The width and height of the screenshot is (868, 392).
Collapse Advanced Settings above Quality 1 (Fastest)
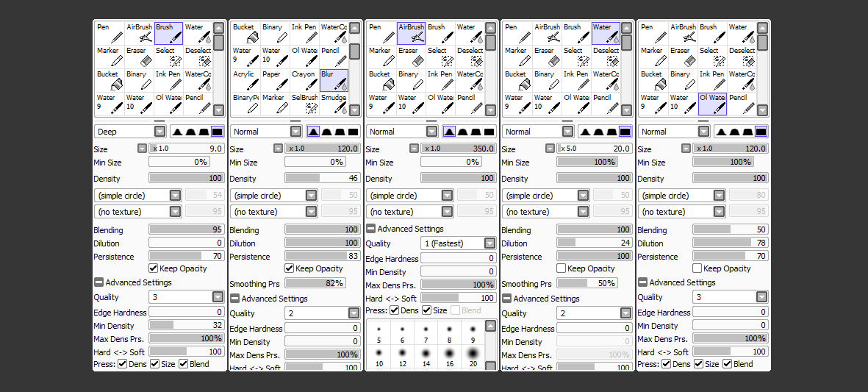coord(370,229)
